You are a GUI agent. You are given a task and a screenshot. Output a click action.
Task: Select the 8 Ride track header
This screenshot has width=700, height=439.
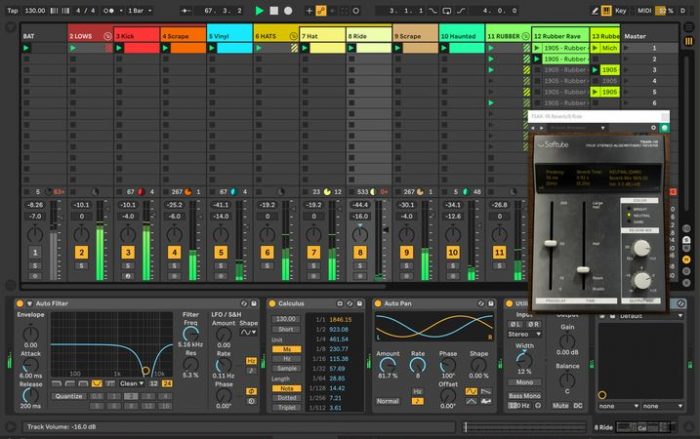(368, 35)
